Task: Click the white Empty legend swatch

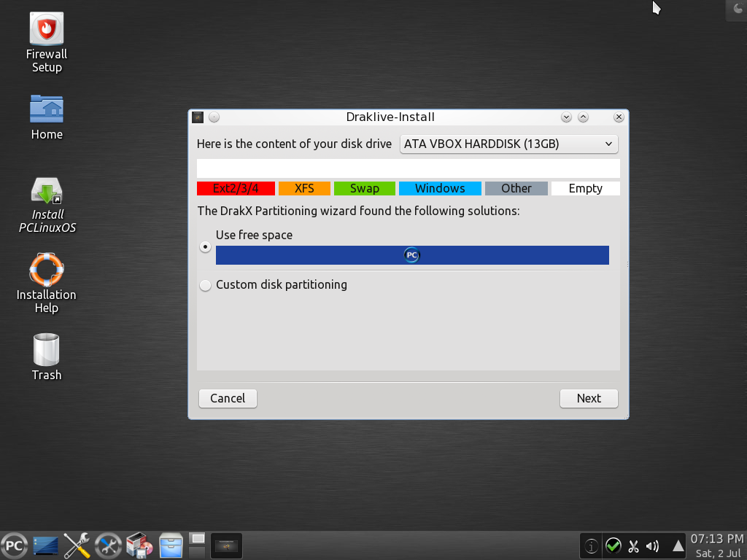Action: click(x=586, y=189)
